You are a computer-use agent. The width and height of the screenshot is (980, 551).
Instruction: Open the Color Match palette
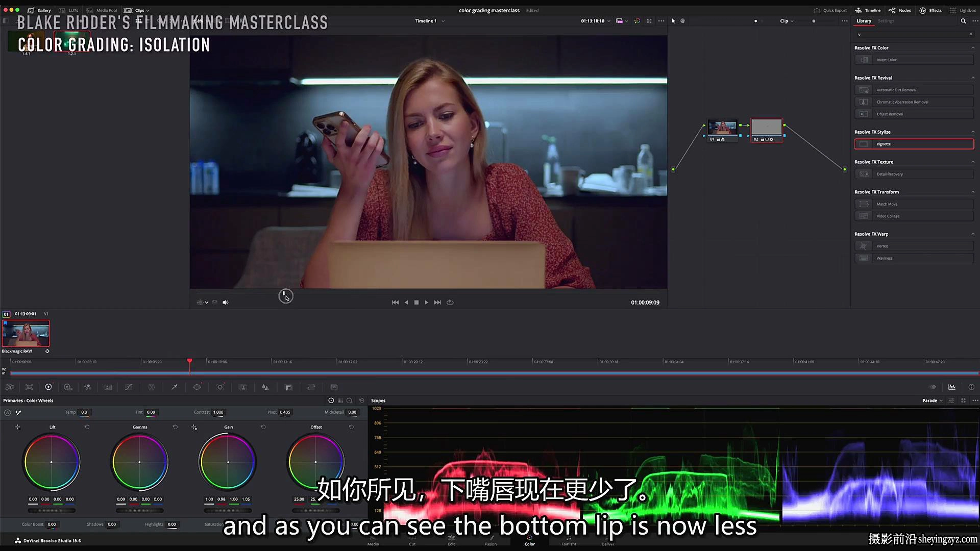coord(29,387)
